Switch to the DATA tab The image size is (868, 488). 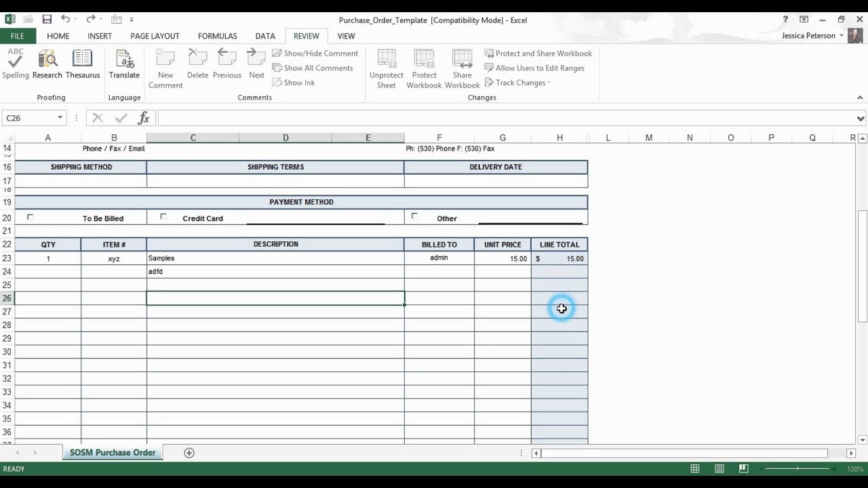tap(265, 36)
